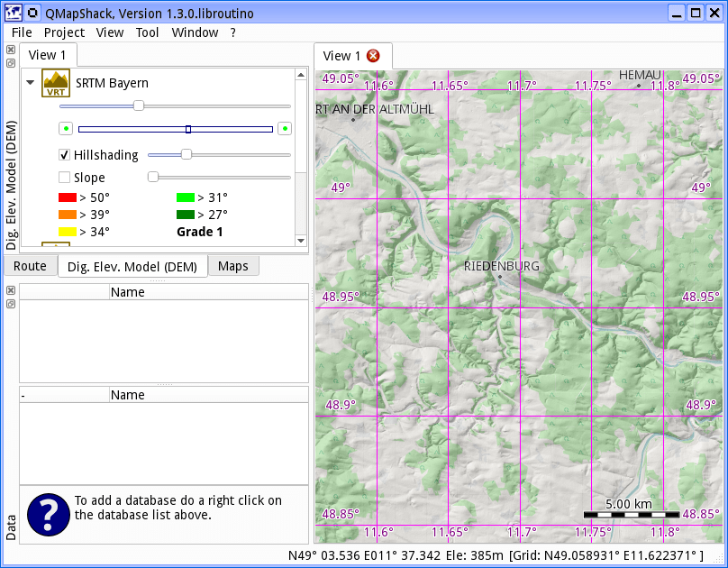The image size is (728, 568).
Task: Click the dash column header in lower list
Action: 65,395
